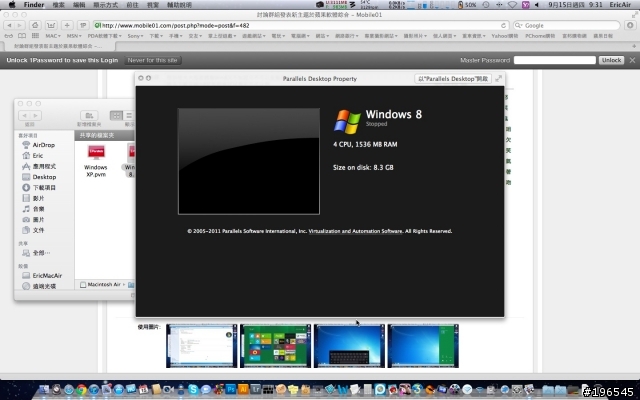The height and width of the screenshot is (400, 640).
Task: Expand the MSN bookmarks folder
Action: point(74,36)
